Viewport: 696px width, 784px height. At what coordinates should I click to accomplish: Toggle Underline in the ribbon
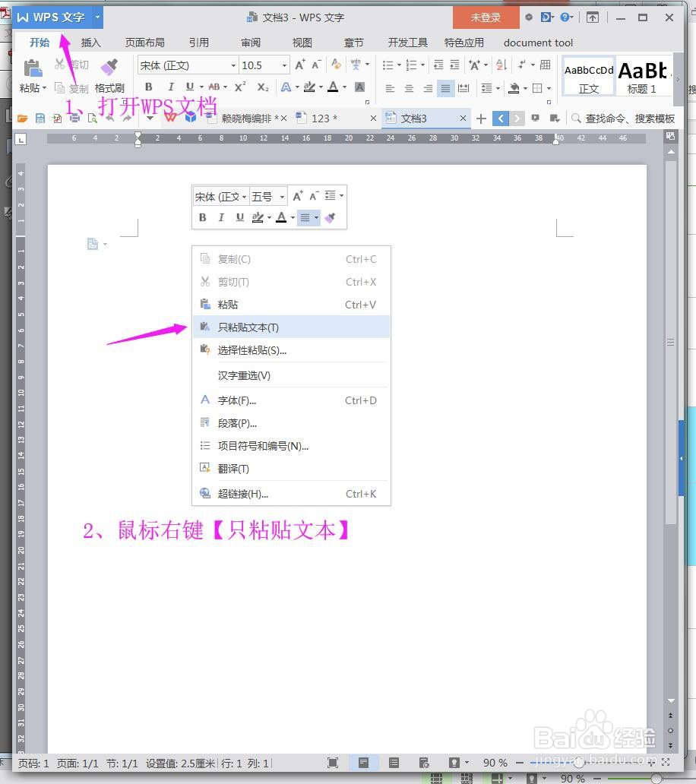click(x=189, y=87)
